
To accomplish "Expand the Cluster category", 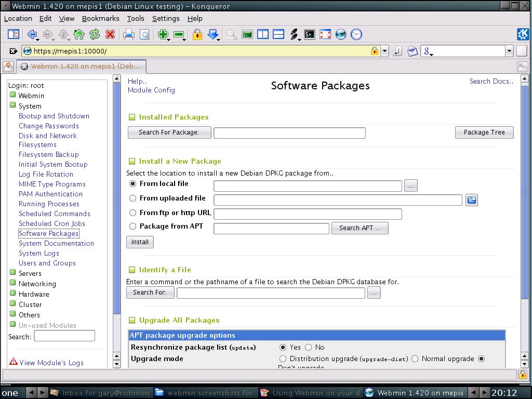I will pyautogui.click(x=13, y=303).
